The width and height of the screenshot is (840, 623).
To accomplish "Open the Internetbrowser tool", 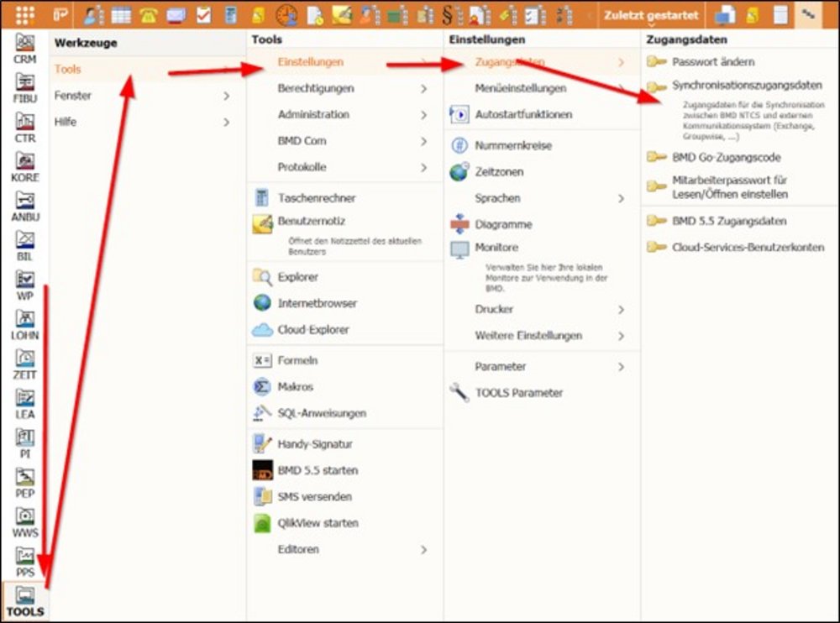I will point(317,303).
